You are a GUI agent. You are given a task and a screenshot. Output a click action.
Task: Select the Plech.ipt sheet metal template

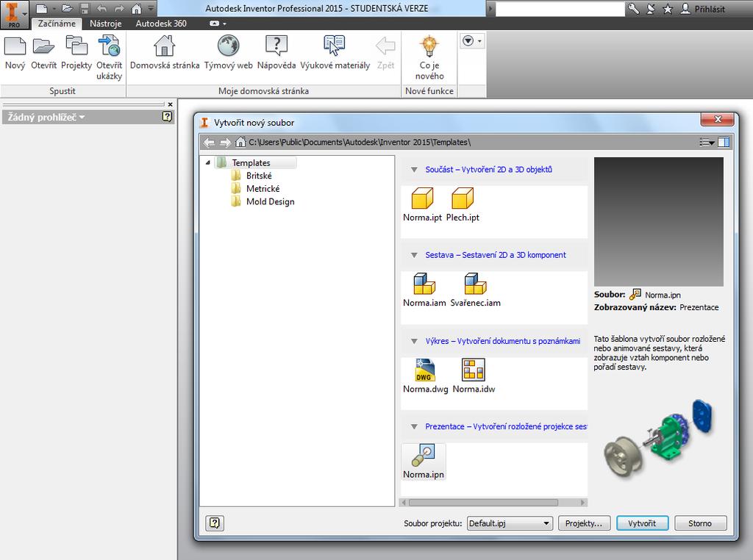coord(463,204)
